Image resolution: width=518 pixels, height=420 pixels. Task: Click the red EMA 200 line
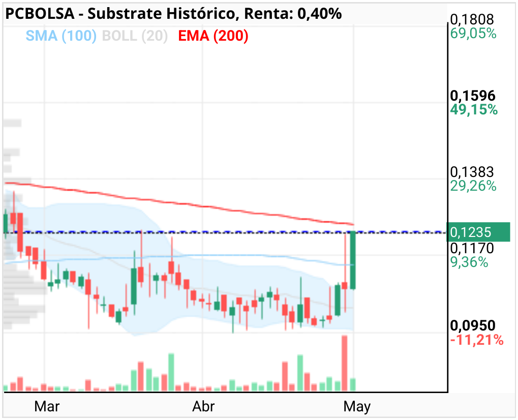(x=178, y=202)
